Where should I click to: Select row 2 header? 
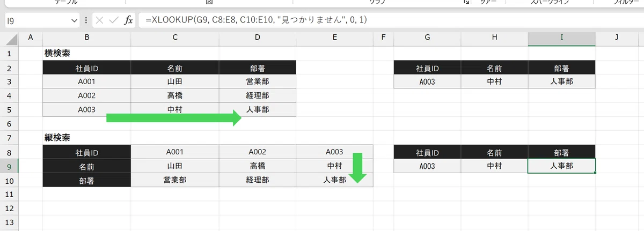click(x=10, y=68)
